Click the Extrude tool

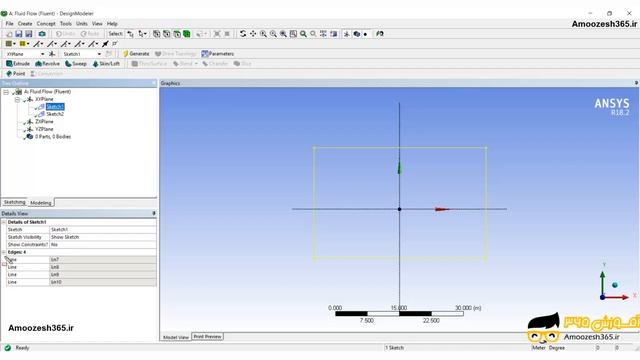pos(18,64)
